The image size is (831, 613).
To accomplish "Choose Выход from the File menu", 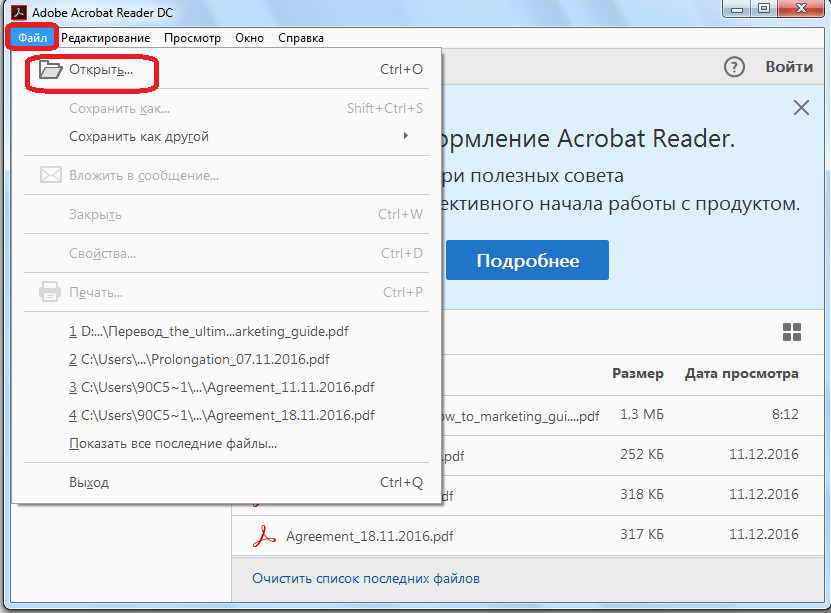I will point(89,482).
